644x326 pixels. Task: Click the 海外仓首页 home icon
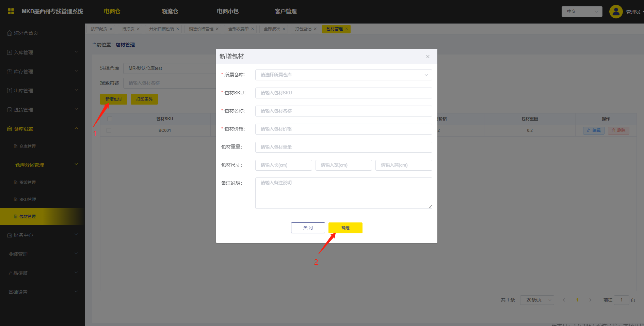[10, 33]
